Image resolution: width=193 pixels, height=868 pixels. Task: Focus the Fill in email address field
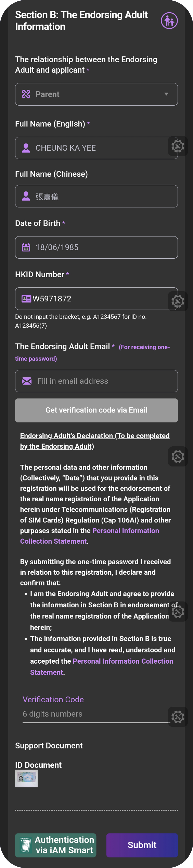96,381
